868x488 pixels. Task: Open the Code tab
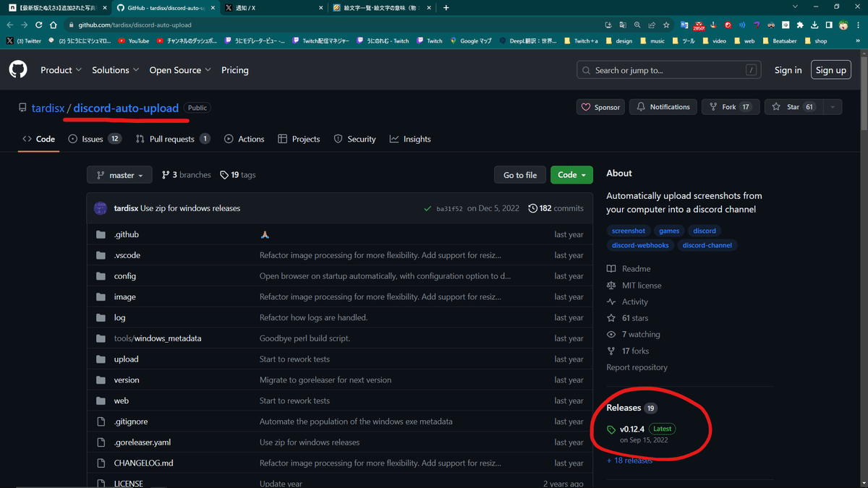[x=39, y=139]
